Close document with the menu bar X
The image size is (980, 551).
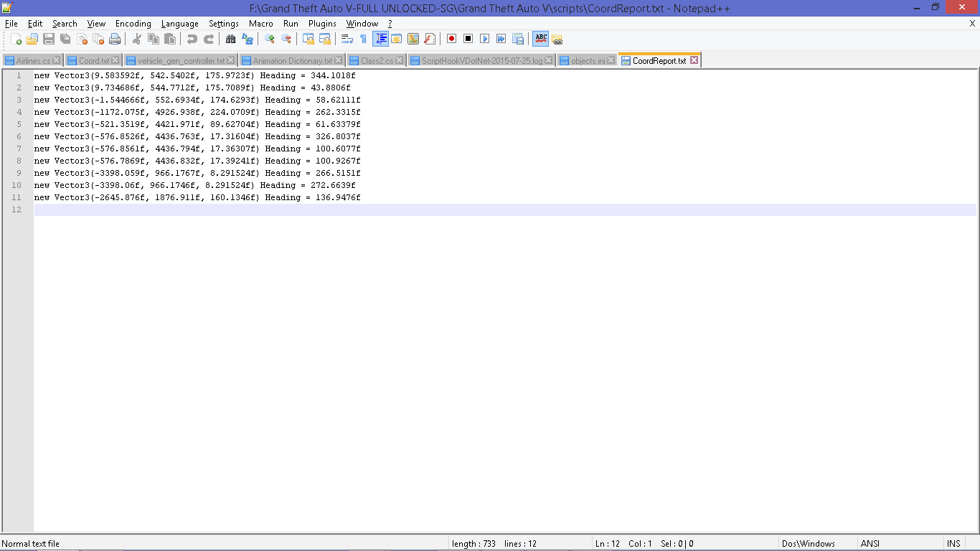[x=972, y=24]
